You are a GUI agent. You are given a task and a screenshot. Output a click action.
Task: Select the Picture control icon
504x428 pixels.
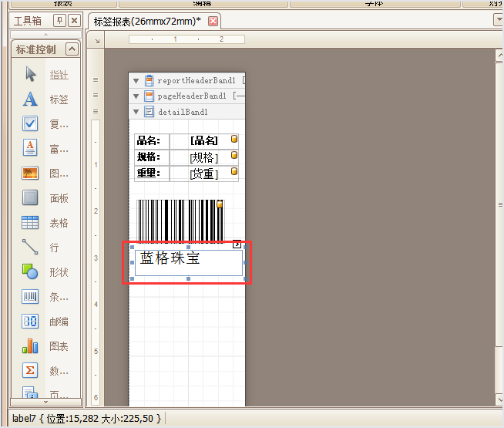pos(30,173)
